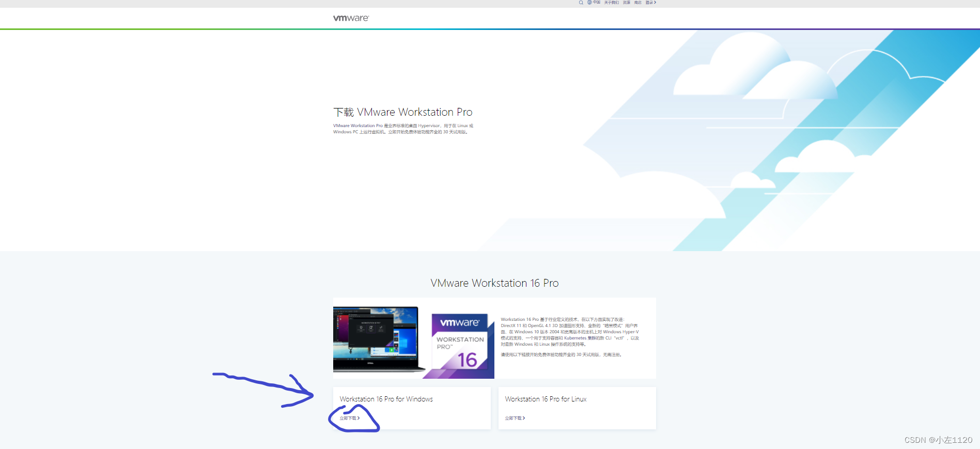Open the 关于我们 menu

point(611,3)
